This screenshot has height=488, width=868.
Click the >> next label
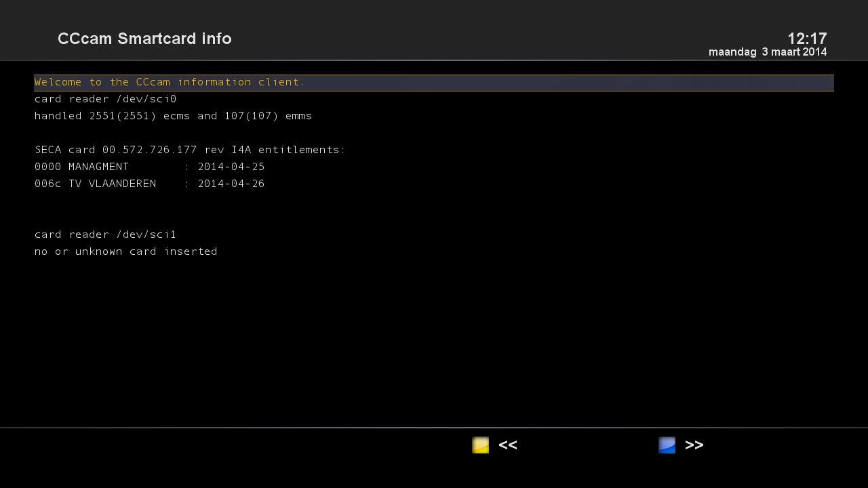694,445
